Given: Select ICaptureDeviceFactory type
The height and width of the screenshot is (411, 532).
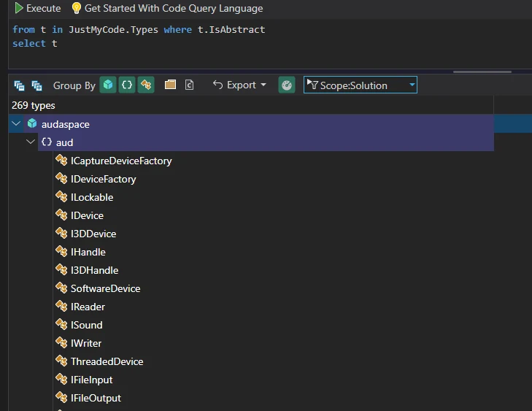Looking at the screenshot, I should coord(121,161).
